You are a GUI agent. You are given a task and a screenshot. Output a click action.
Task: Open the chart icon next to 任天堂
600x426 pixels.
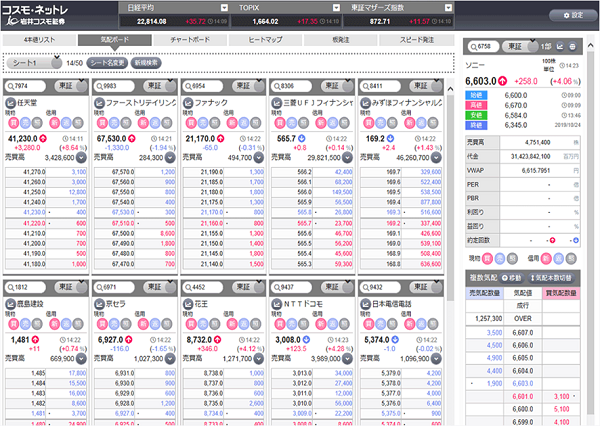pyautogui.click(x=10, y=103)
